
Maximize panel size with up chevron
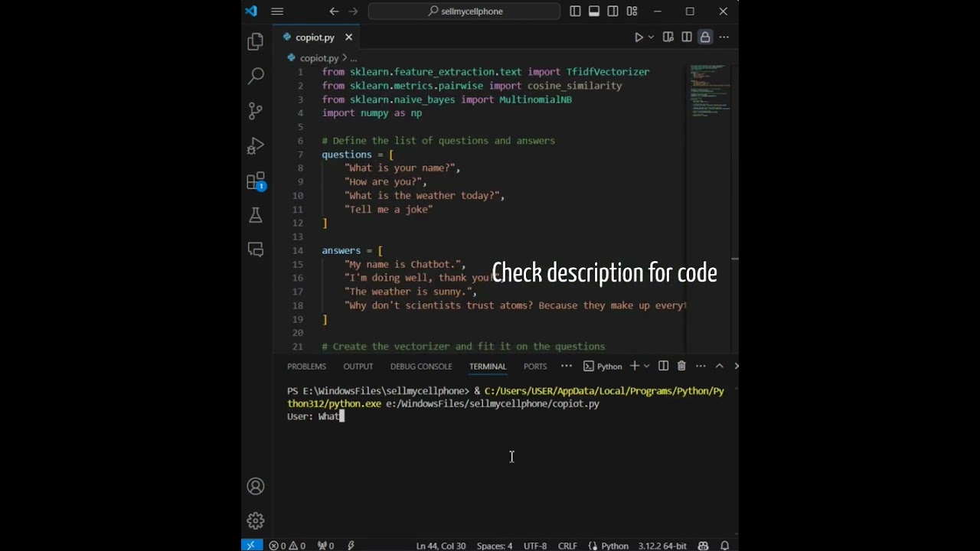(719, 367)
